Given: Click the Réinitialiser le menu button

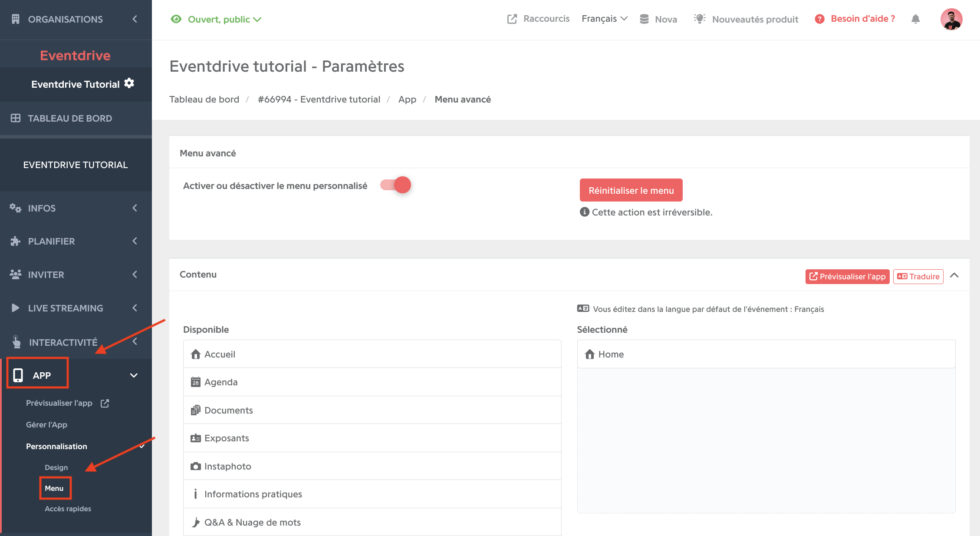Looking at the screenshot, I should 631,190.
